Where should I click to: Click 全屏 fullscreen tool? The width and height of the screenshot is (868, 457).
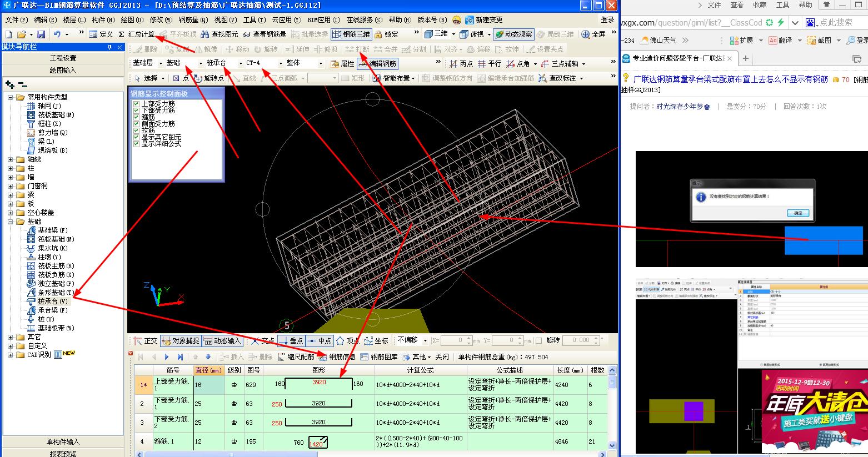click(x=593, y=34)
